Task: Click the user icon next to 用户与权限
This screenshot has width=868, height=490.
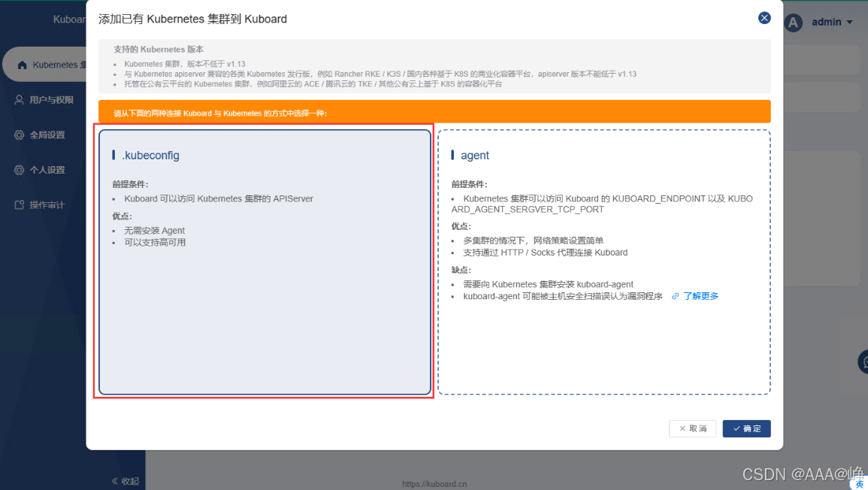Action: tap(20, 100)
